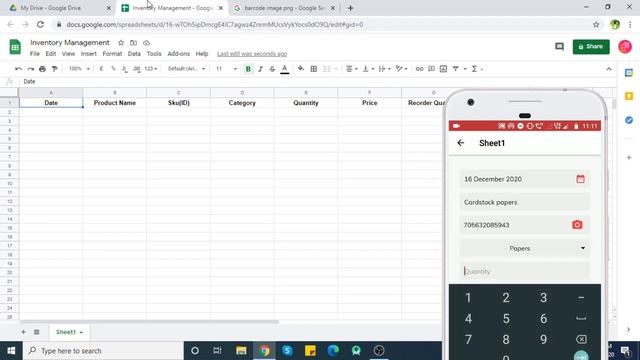Open the 123 number format dropdown
The height and width of the screenshot is (360, 640).
(151, 69)
